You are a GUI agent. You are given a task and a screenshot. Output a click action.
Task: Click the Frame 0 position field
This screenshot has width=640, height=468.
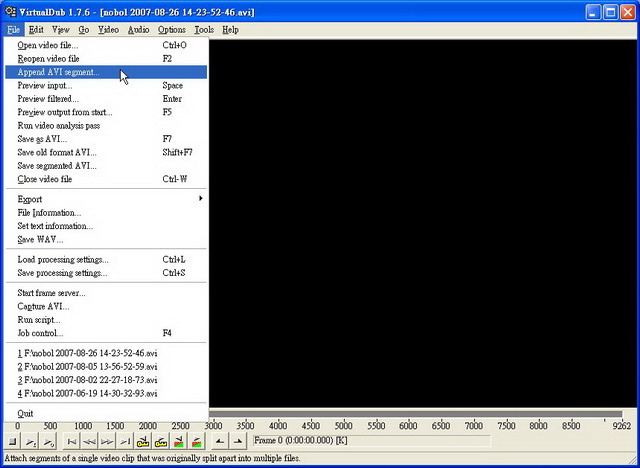371,441
